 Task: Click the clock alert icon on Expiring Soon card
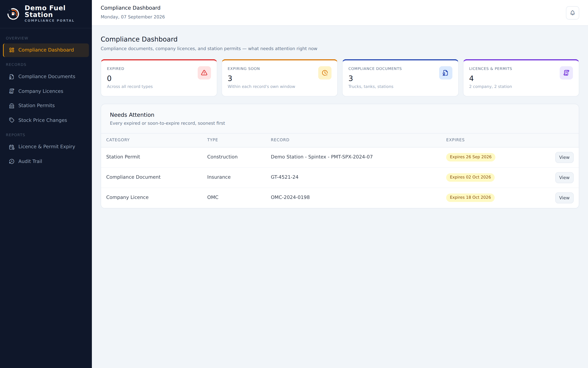coord(325,73)
